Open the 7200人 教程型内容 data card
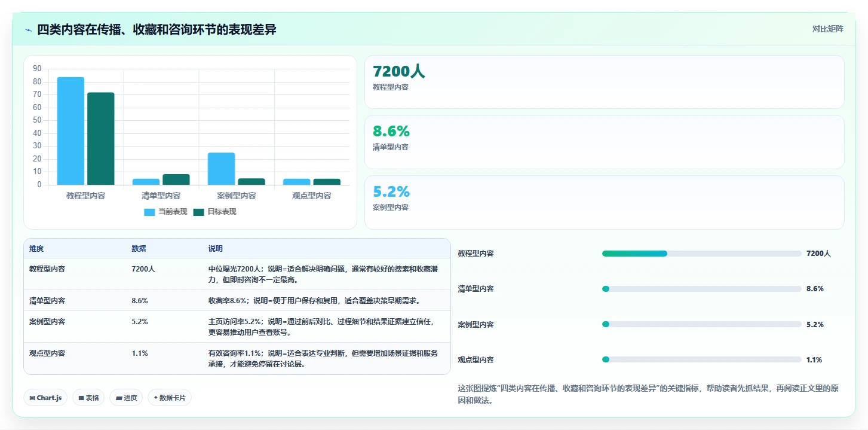This screenshot has height=430, width=868. point(604,82)
